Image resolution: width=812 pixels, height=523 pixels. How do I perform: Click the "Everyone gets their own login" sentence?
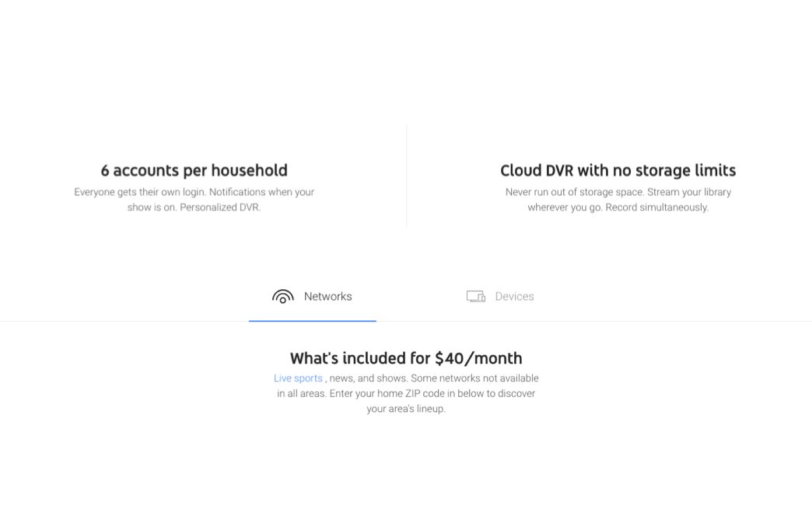[x=139, y=192]
